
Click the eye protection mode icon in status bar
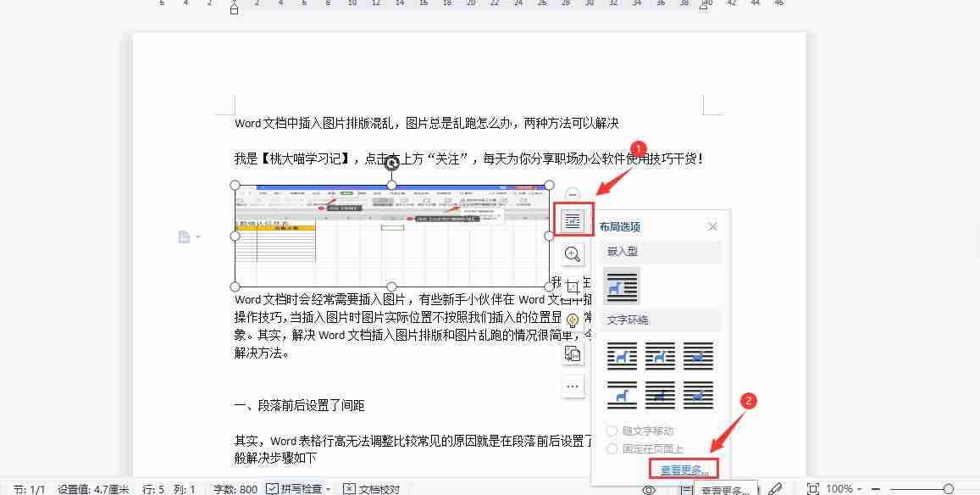(650, 489)
